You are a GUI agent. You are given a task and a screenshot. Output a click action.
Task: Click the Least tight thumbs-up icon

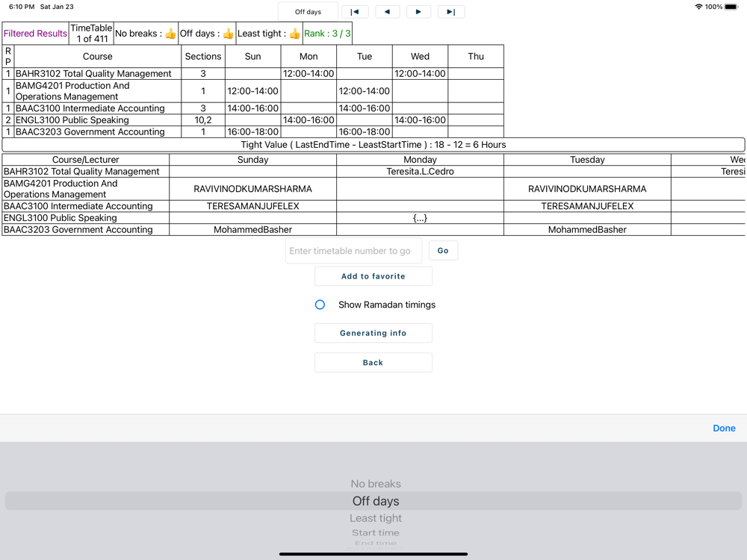[x=295, y=34]
